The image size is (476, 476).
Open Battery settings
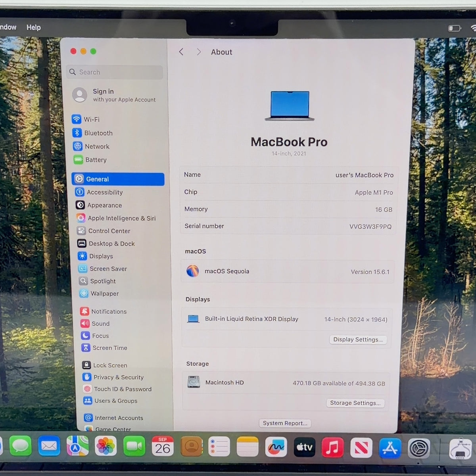[90, 160]
